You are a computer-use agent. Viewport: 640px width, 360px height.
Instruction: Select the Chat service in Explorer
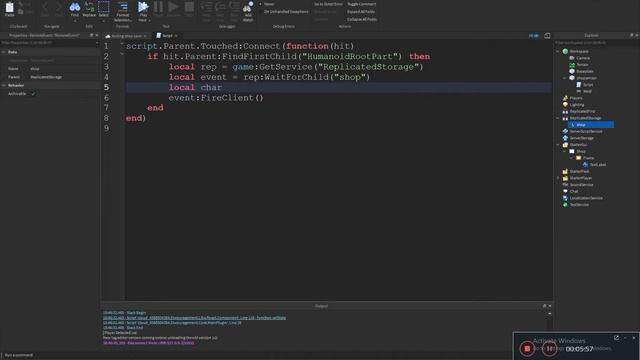(x=574, y=191)
